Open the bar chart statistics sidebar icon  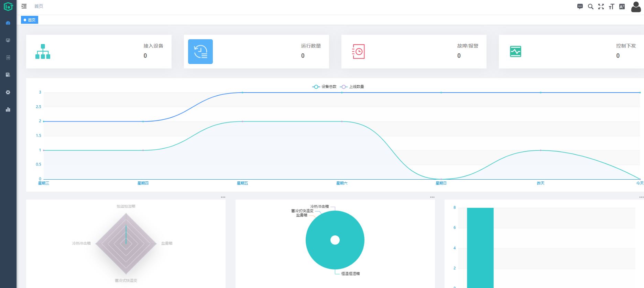coord(8,109)
